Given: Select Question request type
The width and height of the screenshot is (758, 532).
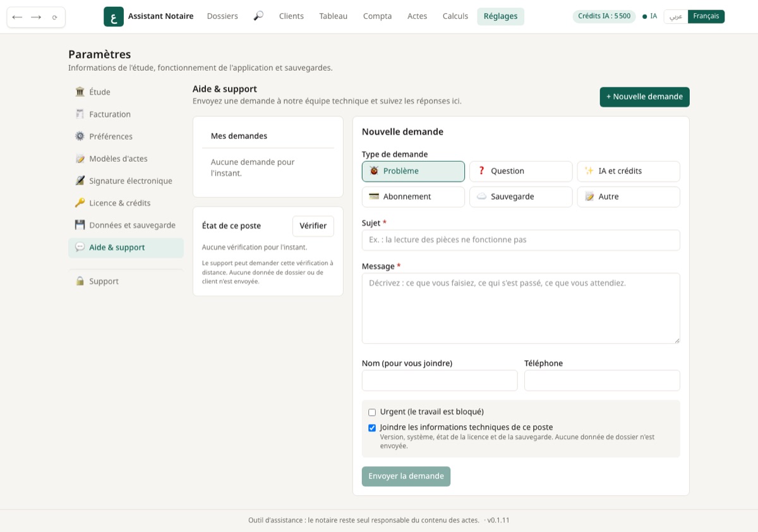Looking at the screenshot, I should [521, 171].
